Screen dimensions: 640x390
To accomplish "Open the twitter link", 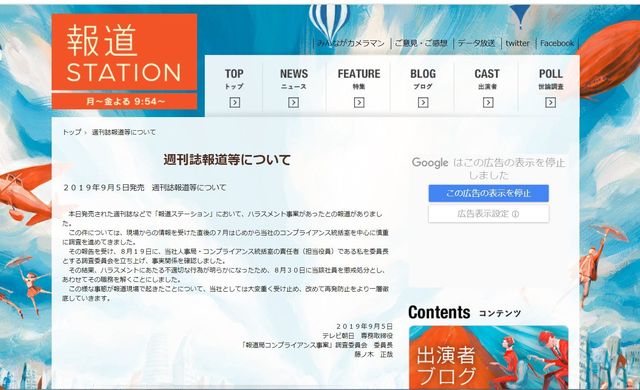I will (517, 43).
